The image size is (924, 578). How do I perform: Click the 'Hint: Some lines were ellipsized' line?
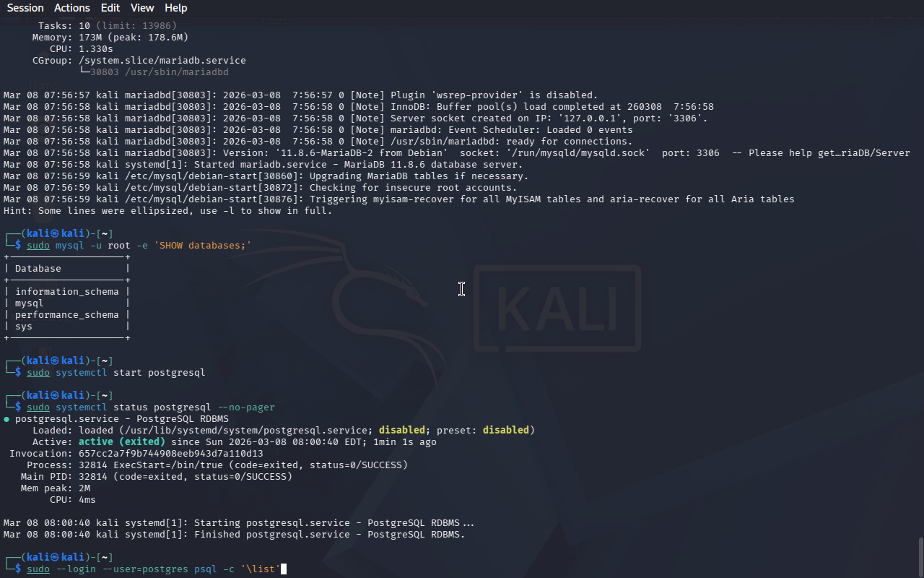tap(167, 211)
